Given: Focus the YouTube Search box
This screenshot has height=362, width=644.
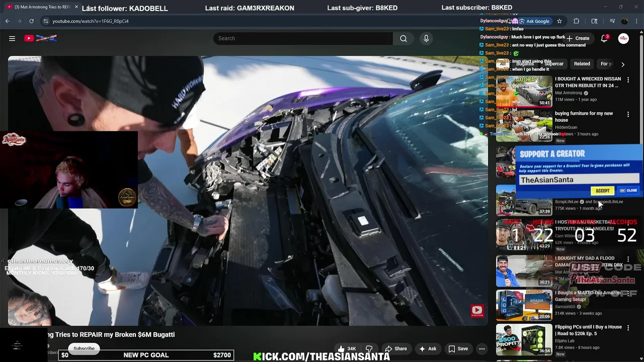Looking at the screenshot, I should [303, 38].
